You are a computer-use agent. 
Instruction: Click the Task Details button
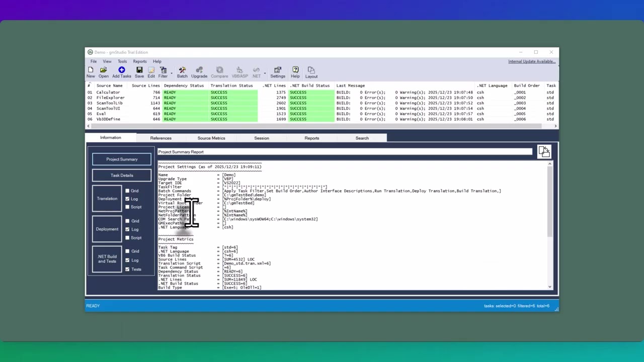tap(122, 175)
